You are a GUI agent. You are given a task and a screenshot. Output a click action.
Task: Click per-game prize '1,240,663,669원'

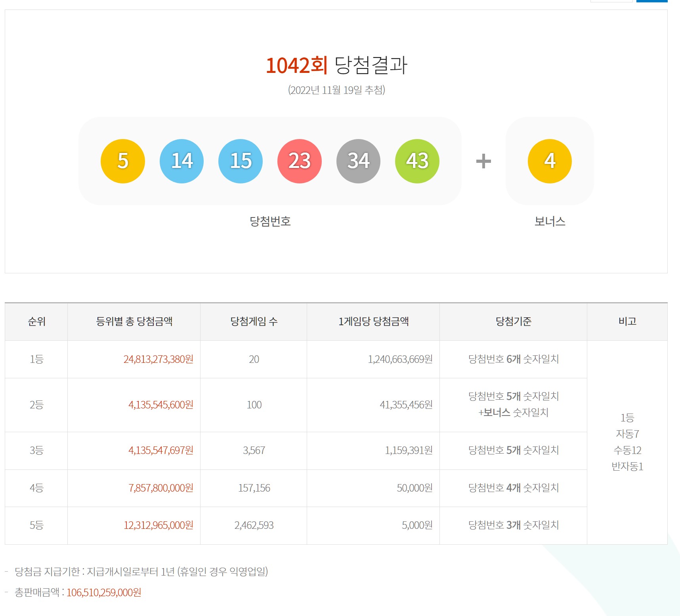point(400,359)
